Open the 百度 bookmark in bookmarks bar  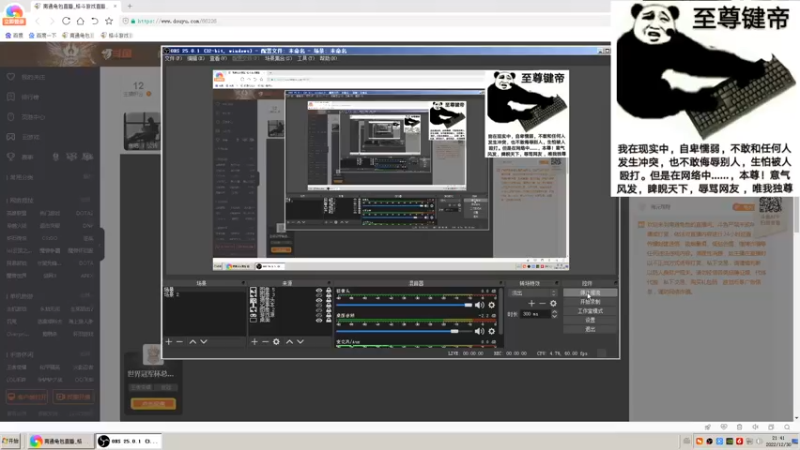coord(14,35)
